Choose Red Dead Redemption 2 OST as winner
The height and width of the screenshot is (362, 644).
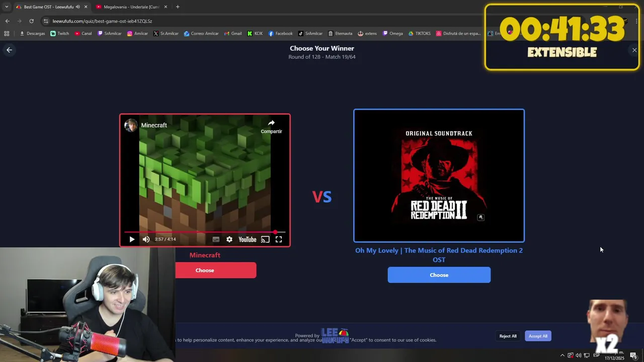(439, 275)
